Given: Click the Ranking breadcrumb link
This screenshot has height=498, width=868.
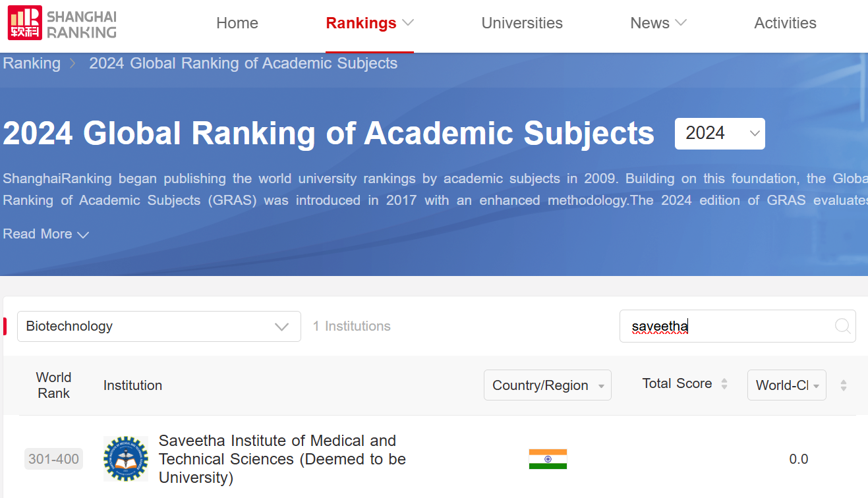Looking at the screenshot, I should click(x=32, y=64).
